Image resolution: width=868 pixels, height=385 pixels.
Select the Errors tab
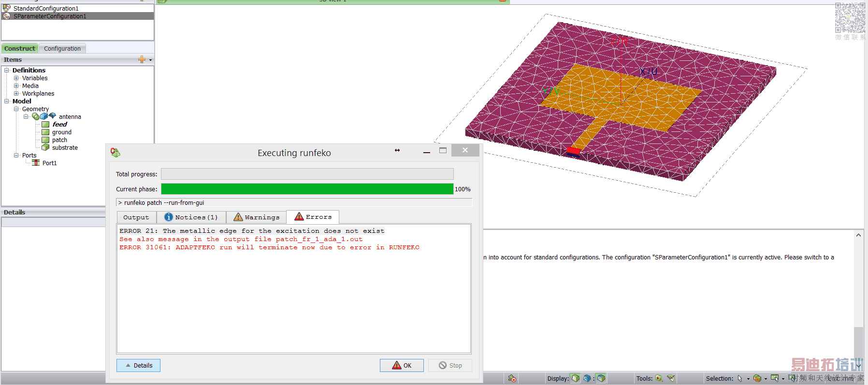(313, 217)
